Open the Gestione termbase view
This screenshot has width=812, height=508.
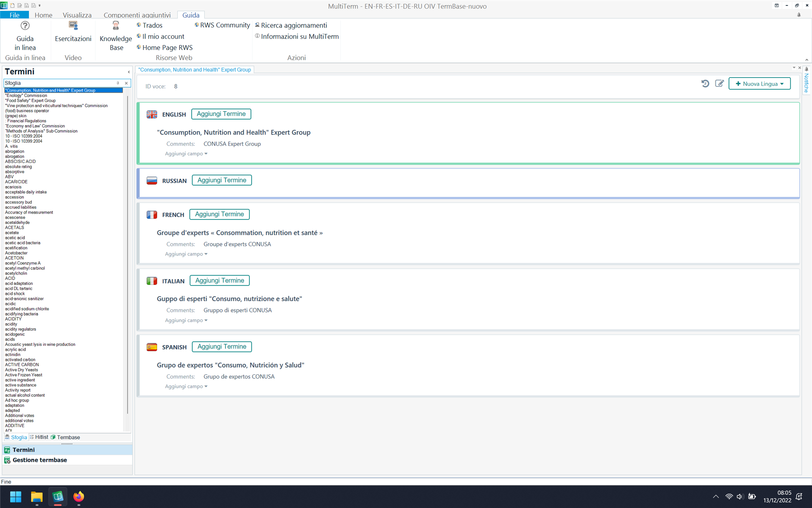(68, 460)
